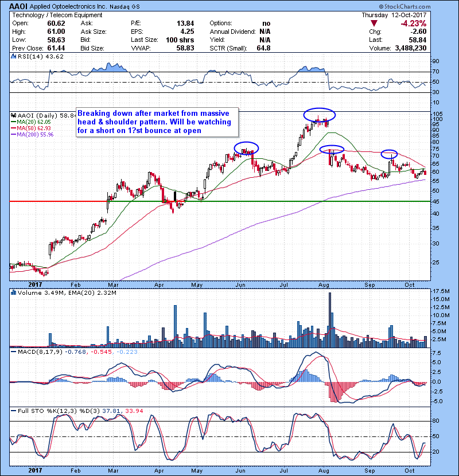Click the volume axis label 17.5M
The width and height of the screenshot is (459, 476).
[441, 291]
